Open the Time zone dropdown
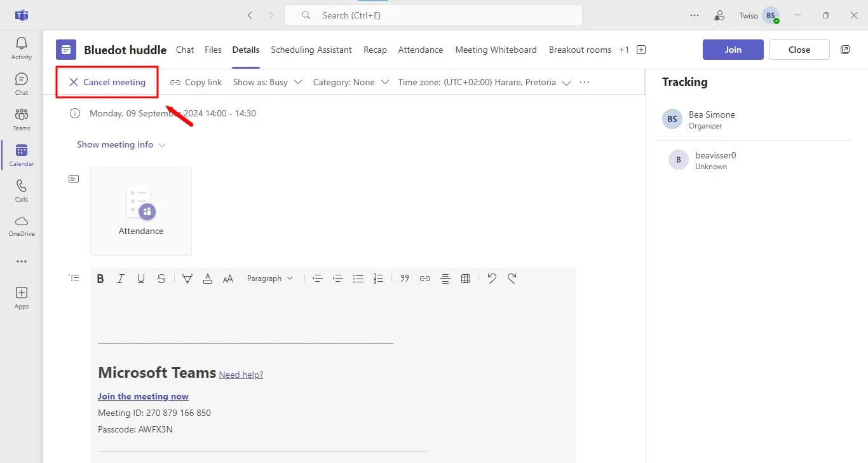868x463 pixels. click(484, 82)
